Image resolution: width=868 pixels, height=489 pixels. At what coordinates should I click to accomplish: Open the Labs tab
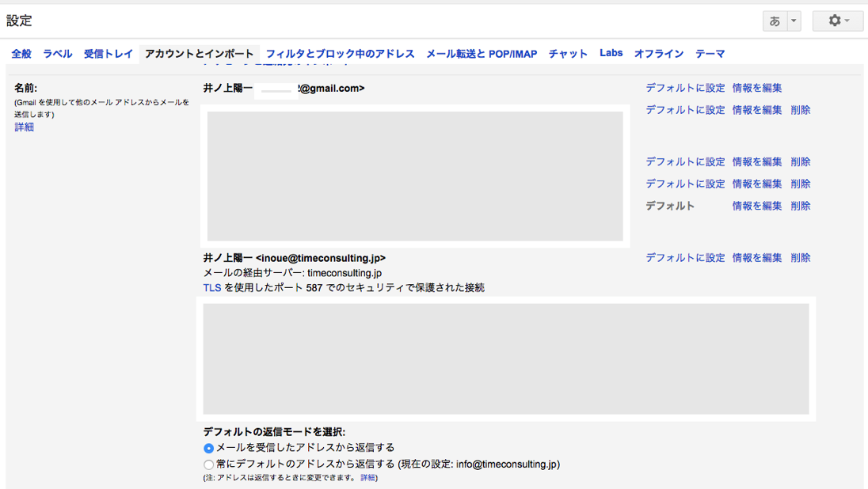(611, 53)
